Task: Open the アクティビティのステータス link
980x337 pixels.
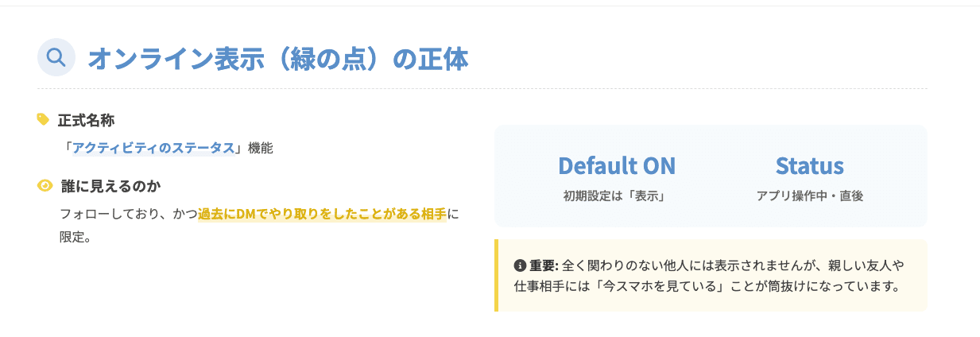Action: (x=154, y=148)
